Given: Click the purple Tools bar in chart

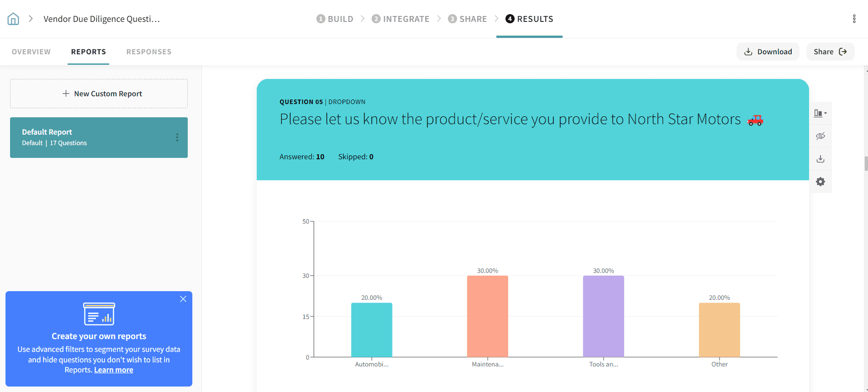Looking at the screenshot, I should click(603, 316).
